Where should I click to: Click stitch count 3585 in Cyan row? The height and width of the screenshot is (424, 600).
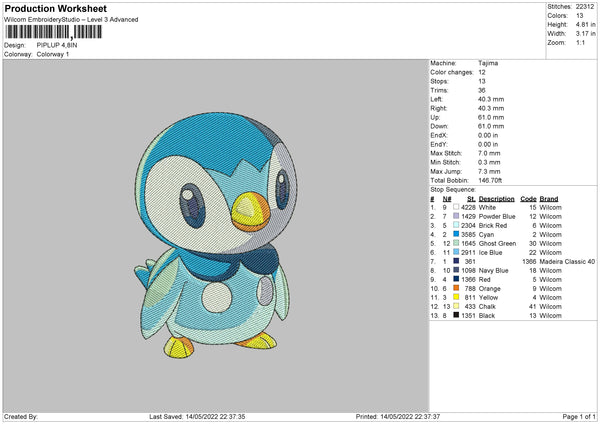coord(468,235)
